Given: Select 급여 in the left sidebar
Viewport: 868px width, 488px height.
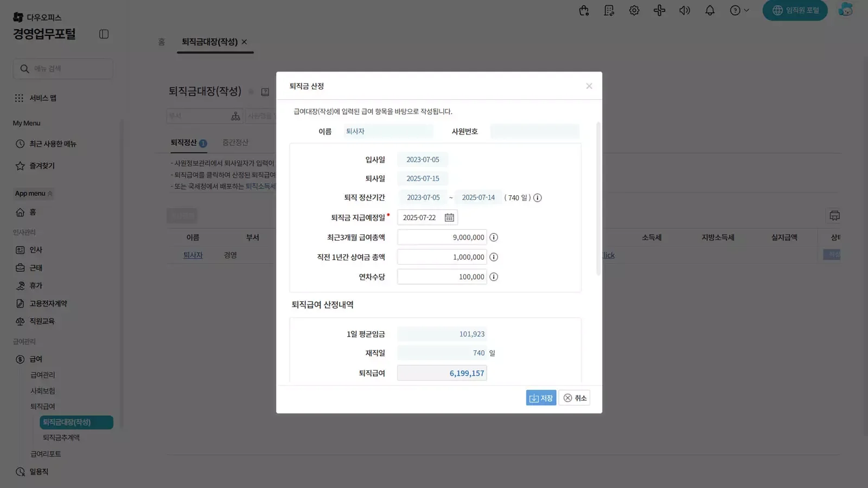Looking at the screenshot, I should [x=35, y=358].
